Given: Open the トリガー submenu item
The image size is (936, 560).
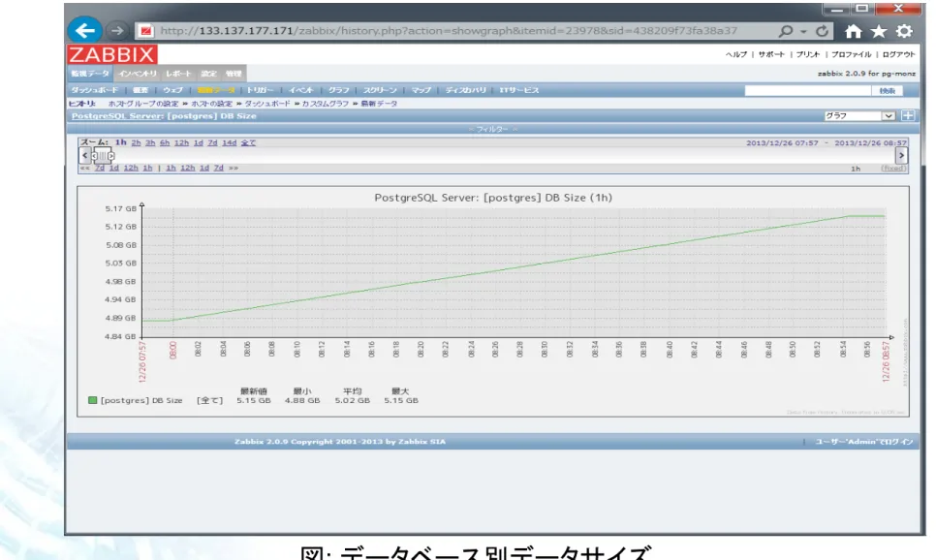Looking at the screenshot, I should click(260, 90).
